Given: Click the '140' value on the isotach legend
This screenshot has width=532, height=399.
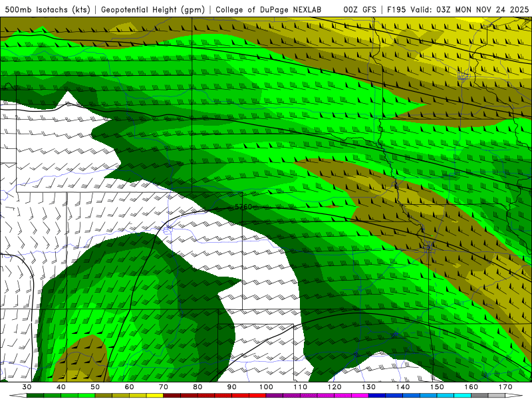Looking at the screenshot, I should tap(403, 387).
